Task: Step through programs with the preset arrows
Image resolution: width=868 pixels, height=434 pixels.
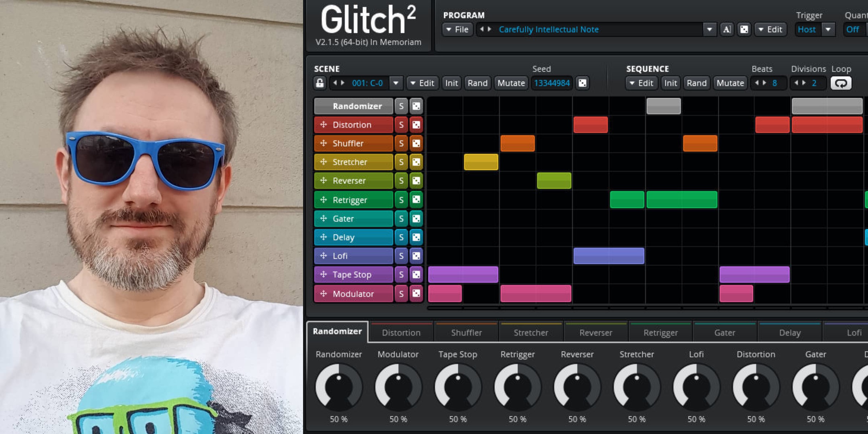Action: 485,29
